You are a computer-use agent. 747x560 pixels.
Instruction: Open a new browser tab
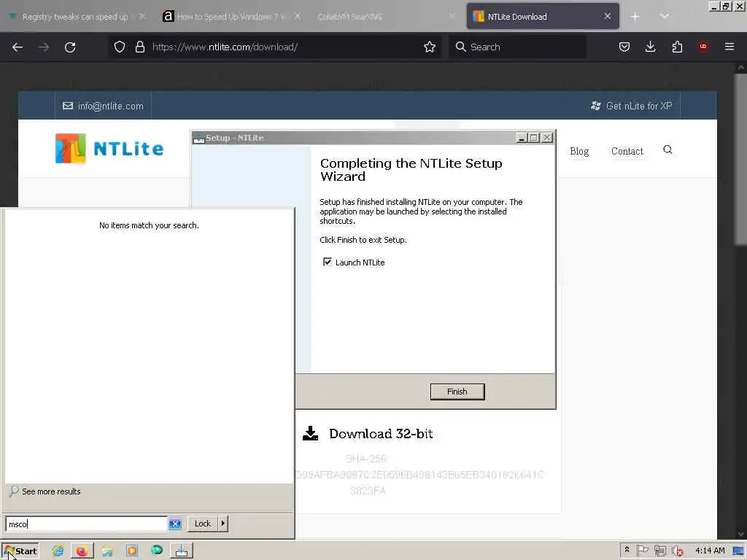[x=635, y=17]
